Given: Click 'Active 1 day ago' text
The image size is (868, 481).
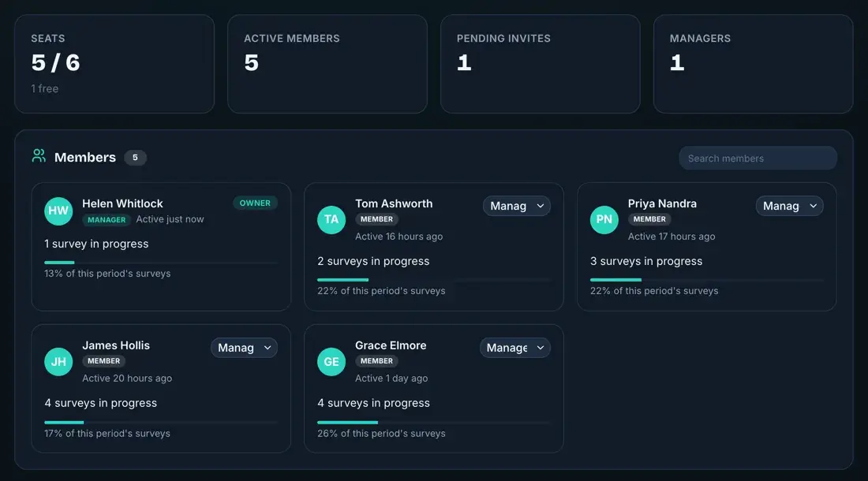Looking at the screenshot, I should tap(391, 378).
